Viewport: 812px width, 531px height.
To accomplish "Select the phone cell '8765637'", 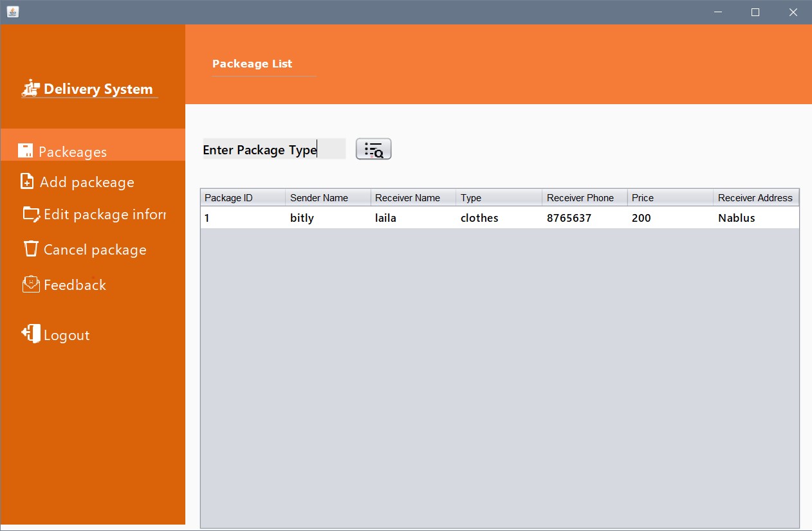I will click(x=584, y=218).
